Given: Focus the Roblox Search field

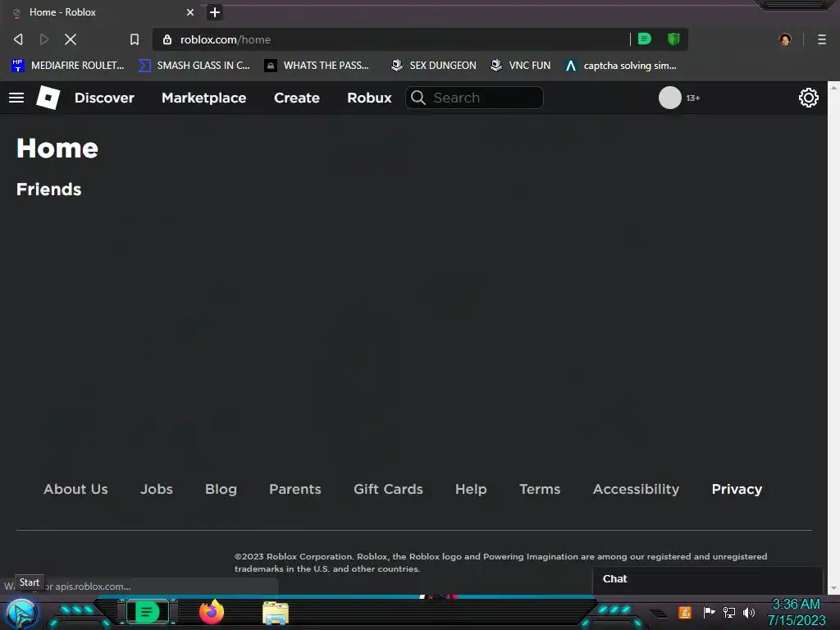Looking at the screenshot, I should click(x=474, y=98).
